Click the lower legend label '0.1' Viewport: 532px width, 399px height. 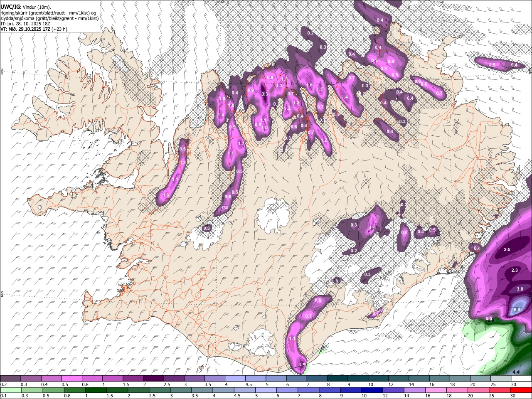pyautogui.click(x=3, y=396)
